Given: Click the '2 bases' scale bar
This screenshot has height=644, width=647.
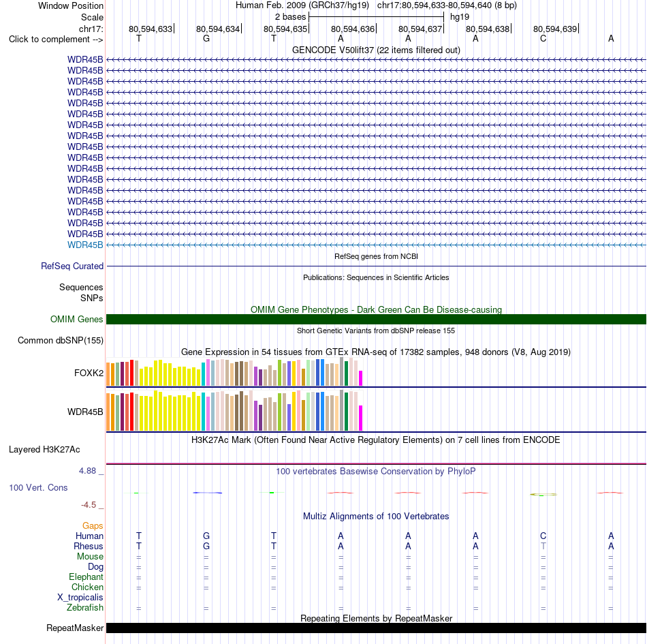Looking at the screenshot, I should tap(377, 17).
